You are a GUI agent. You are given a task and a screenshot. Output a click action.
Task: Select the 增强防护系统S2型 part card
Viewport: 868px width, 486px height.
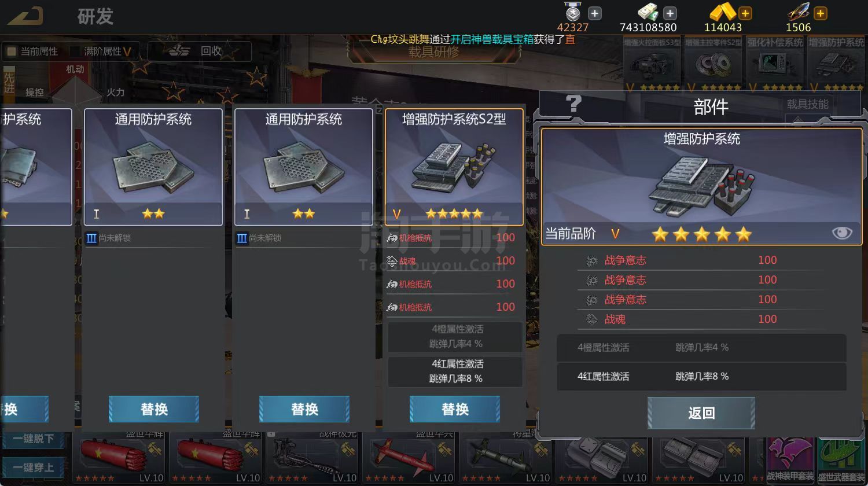(454, 167)
